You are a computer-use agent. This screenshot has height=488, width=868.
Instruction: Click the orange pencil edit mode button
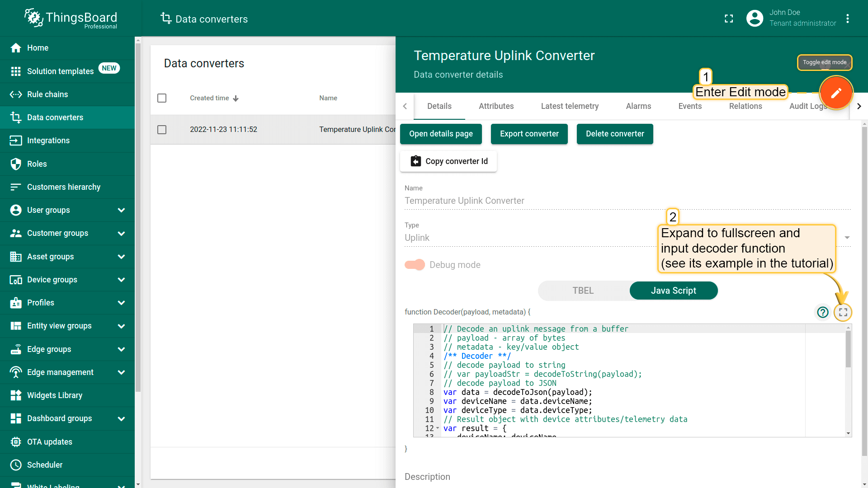point(836,93)
